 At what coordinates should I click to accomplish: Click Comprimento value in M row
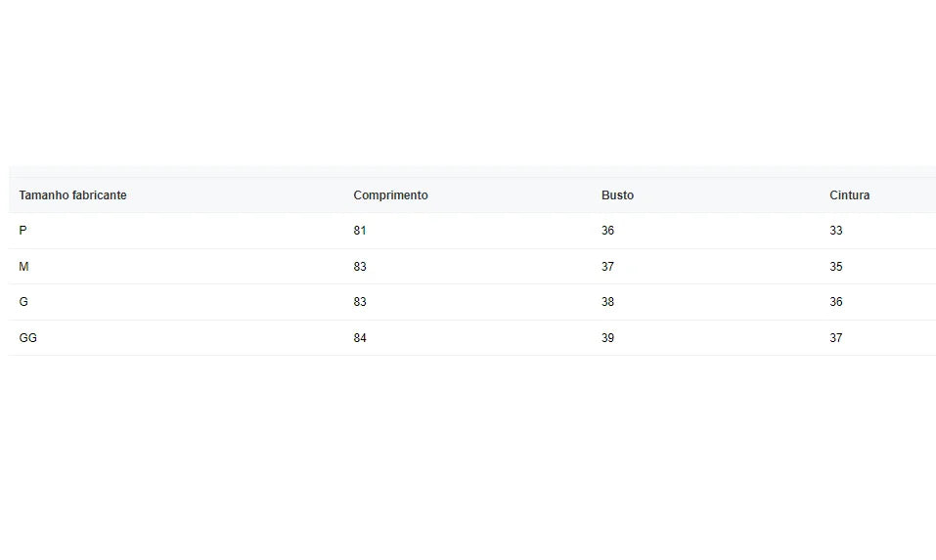(x=360, y=267)
